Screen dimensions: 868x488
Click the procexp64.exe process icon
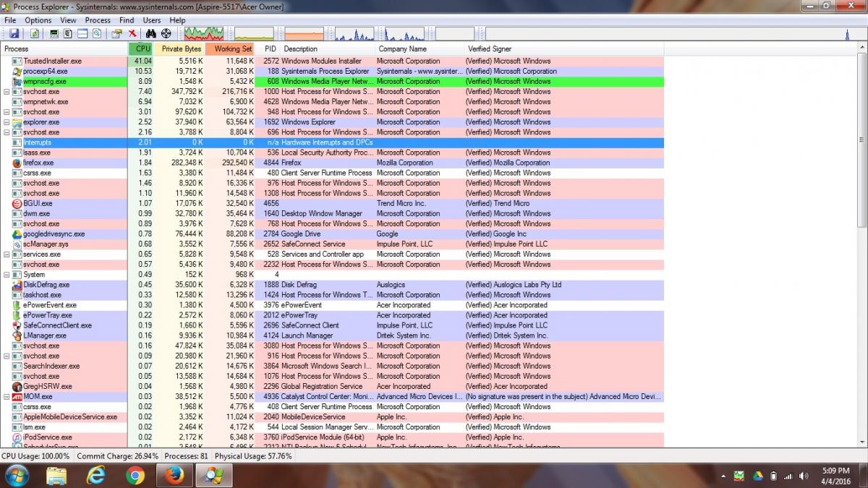(x=17, y=72)
